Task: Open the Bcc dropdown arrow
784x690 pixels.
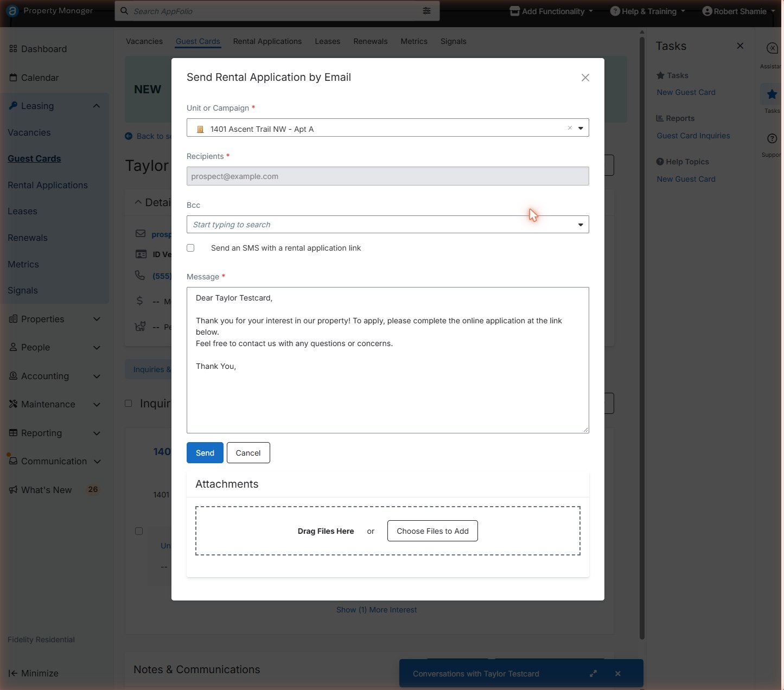Action: [581, 225]
